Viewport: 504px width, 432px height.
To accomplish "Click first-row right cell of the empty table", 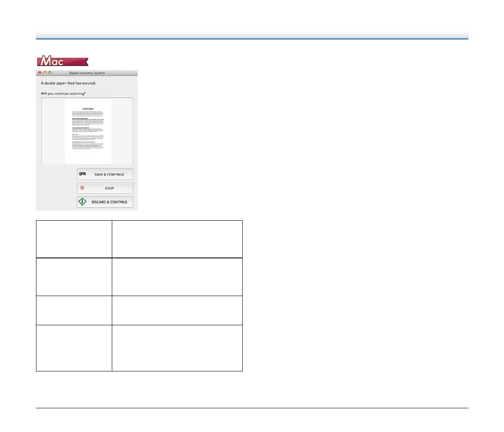I will click(x=177, y=239).
